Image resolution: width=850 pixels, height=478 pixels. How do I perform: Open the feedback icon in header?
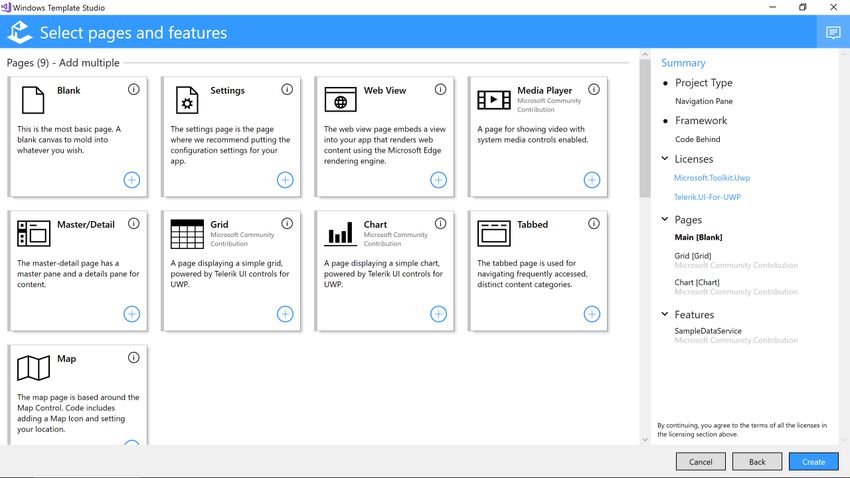coord(833,33)
